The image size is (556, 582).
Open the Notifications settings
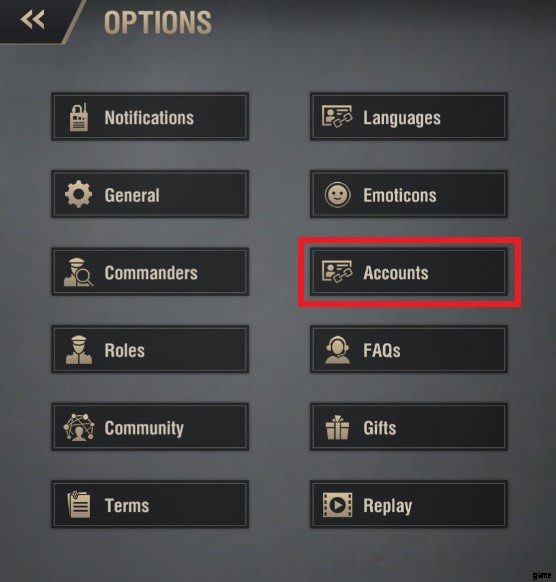[x=150, y=117]
